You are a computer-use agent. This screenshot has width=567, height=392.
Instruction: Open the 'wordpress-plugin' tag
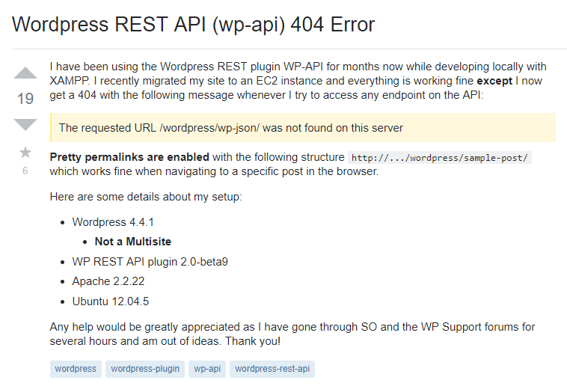pos(145,369)
